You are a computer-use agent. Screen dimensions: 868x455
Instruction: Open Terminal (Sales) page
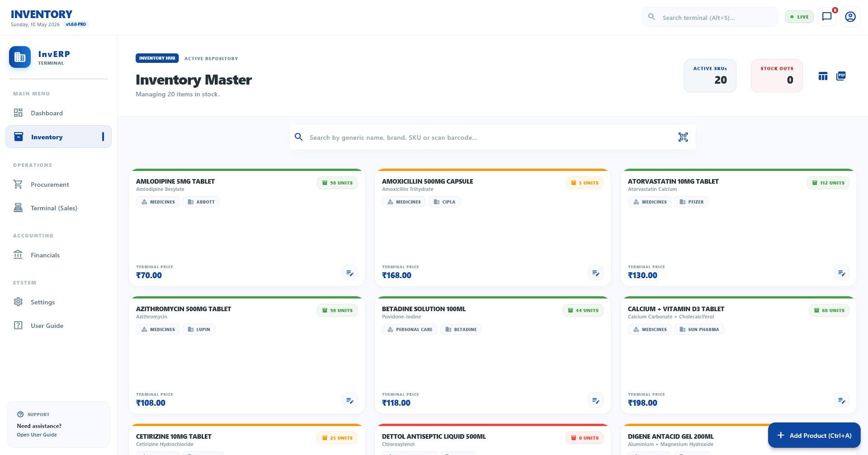pos(58,208)
